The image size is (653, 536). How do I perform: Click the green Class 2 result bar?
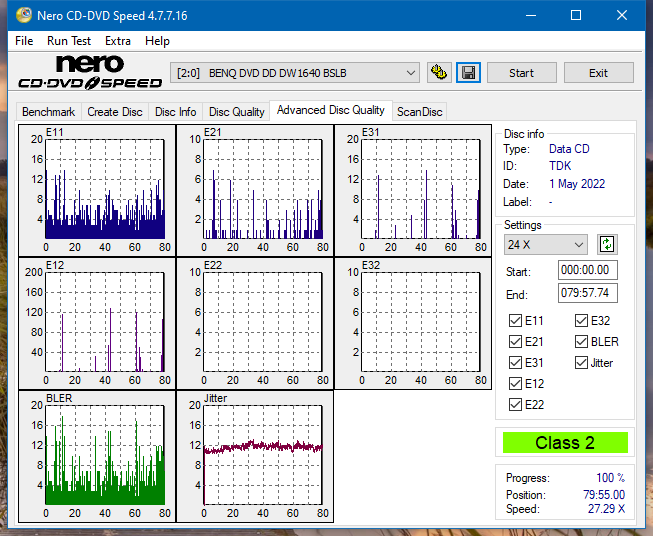(x=565, y=443)
